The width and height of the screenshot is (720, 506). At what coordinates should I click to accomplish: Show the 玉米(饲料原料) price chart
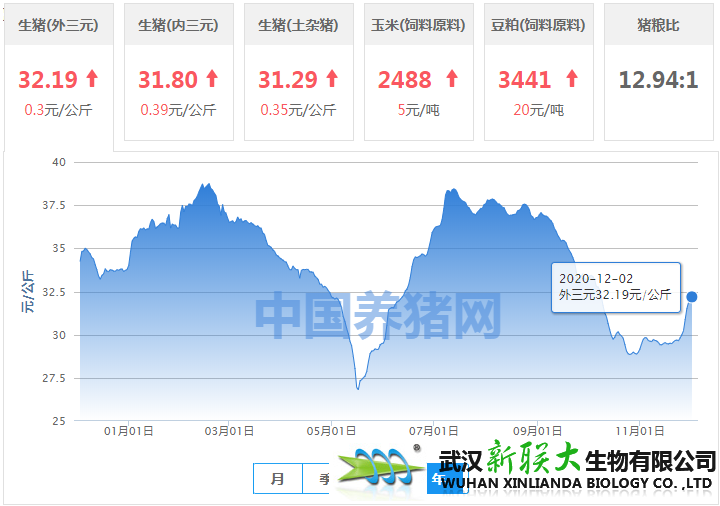(x=418, y=25)
